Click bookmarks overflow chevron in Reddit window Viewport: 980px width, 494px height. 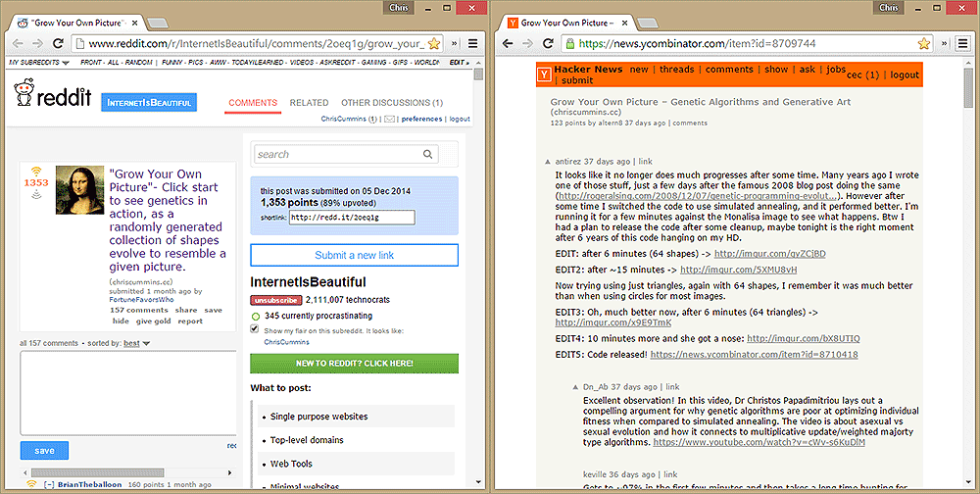pos(455,44)
